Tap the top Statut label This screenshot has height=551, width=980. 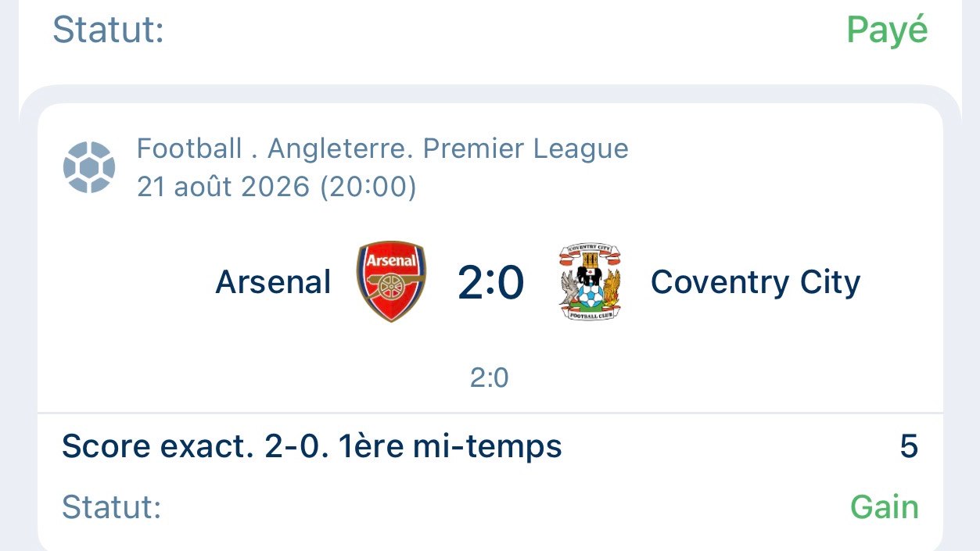tap(108, 30)
